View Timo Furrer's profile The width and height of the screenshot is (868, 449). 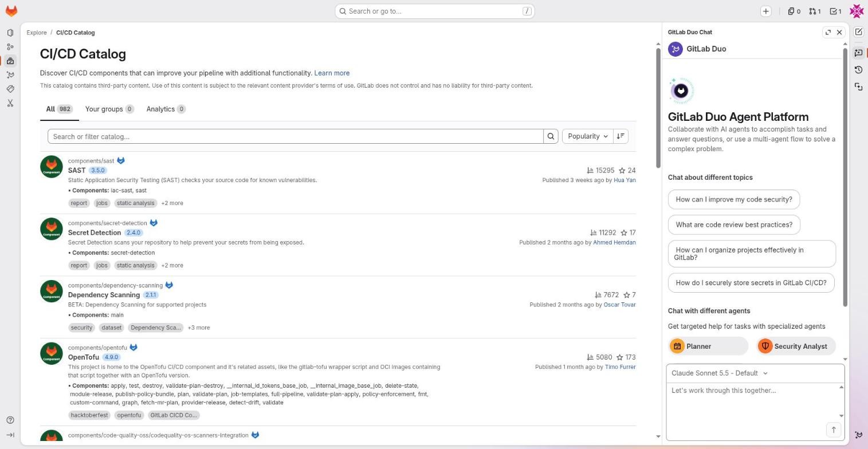click(620, 367)
